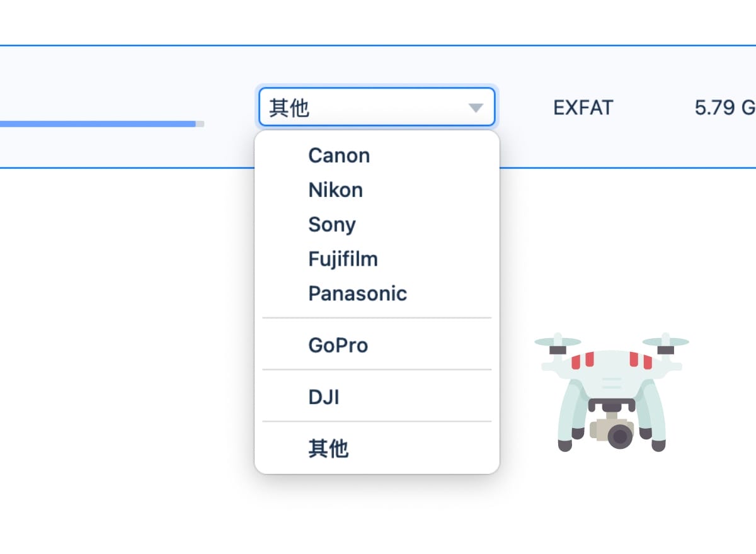Select Canon from the brand list
The image size is (756, 554).
(339, 155)
